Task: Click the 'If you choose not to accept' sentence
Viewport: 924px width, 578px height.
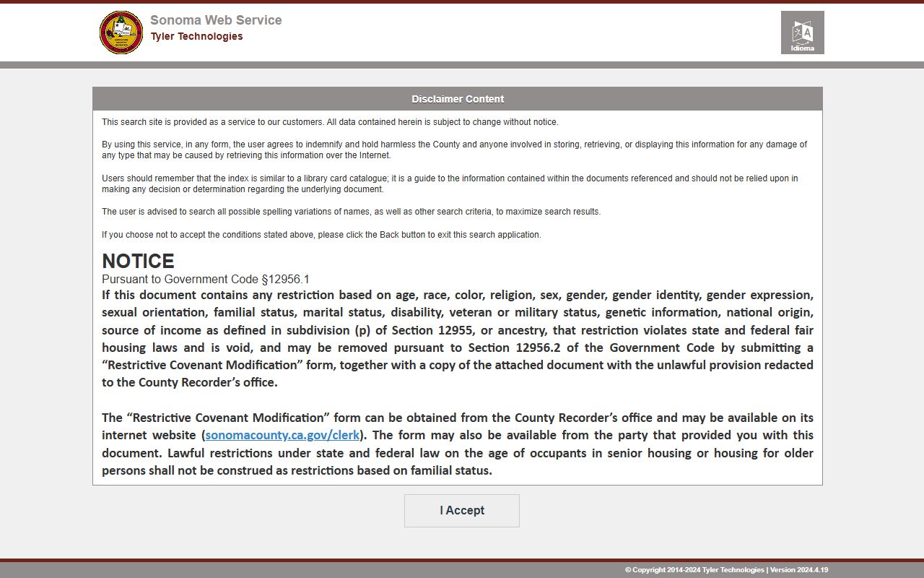Action: (x=321, y=235)
